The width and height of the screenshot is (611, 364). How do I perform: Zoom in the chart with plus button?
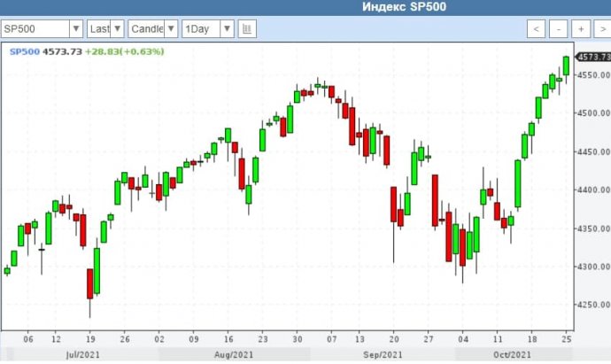tap(581, 29)
